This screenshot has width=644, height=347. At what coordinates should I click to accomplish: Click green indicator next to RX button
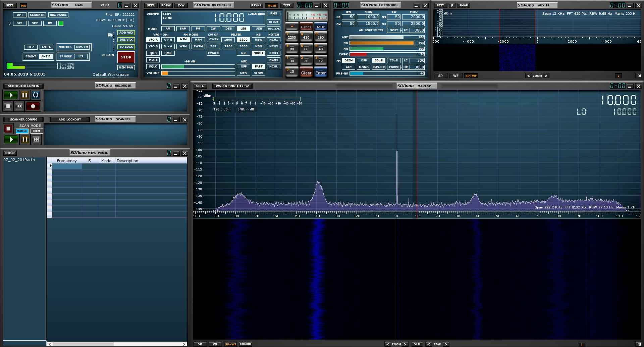click(x=61, y=23)
